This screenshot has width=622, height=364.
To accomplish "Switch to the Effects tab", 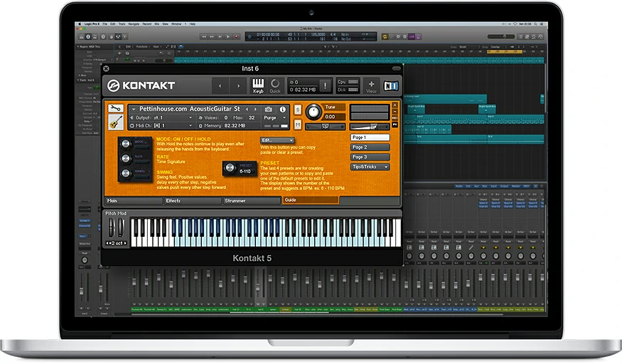I will (193, 200).
